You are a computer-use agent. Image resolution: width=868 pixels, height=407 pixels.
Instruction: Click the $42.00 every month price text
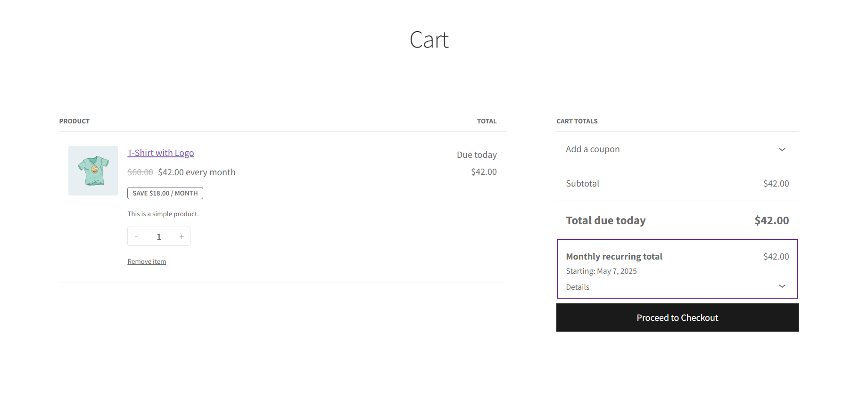(x=197, y=172)
